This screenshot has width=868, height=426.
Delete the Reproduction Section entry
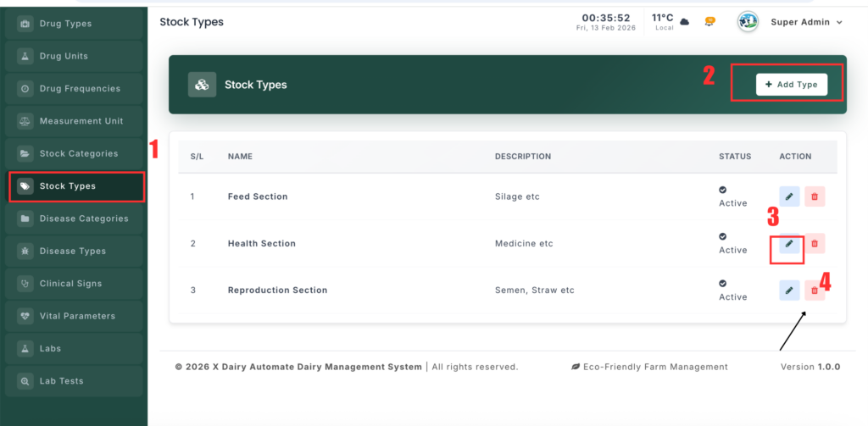[815, 290]
